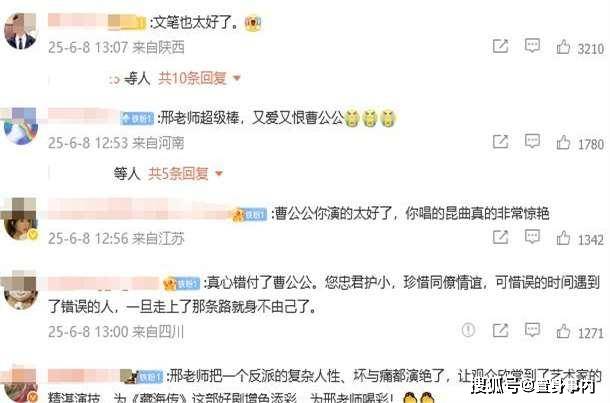Like the 邢老师超级棒 comment
The width and height of the screenshot is (610, 403).
(563, 142)
